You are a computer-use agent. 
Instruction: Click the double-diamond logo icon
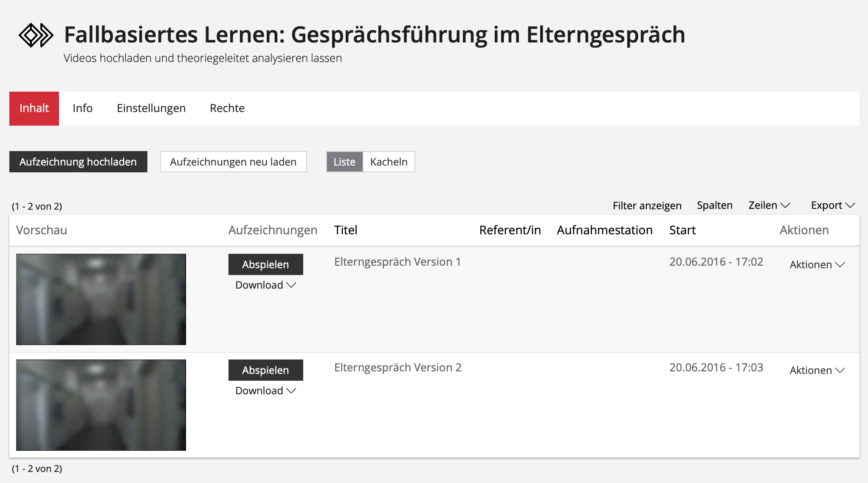36,35
